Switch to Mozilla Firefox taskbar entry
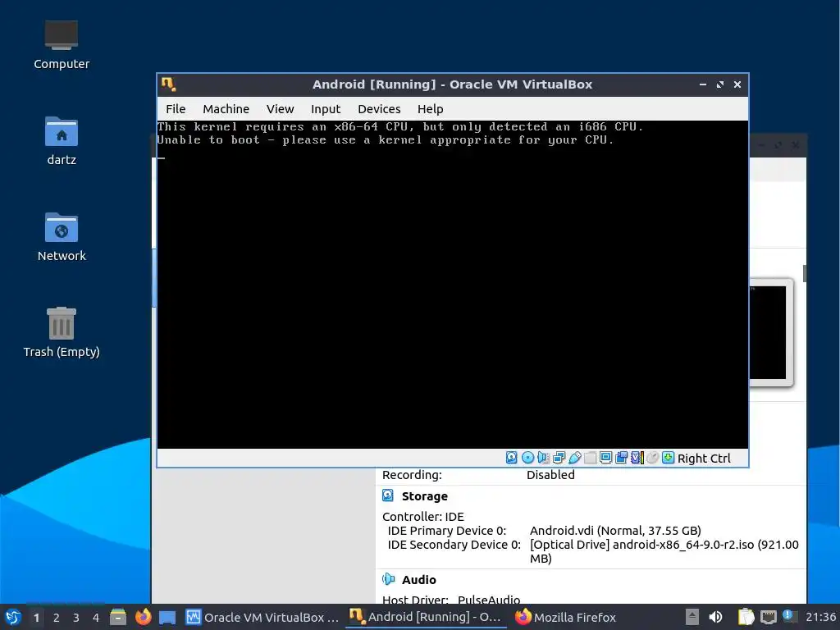Screen dimensions: 840x630 pos(566,617)
